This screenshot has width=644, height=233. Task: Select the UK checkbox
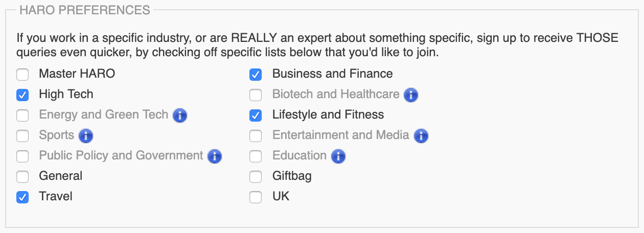coord(256,197)
